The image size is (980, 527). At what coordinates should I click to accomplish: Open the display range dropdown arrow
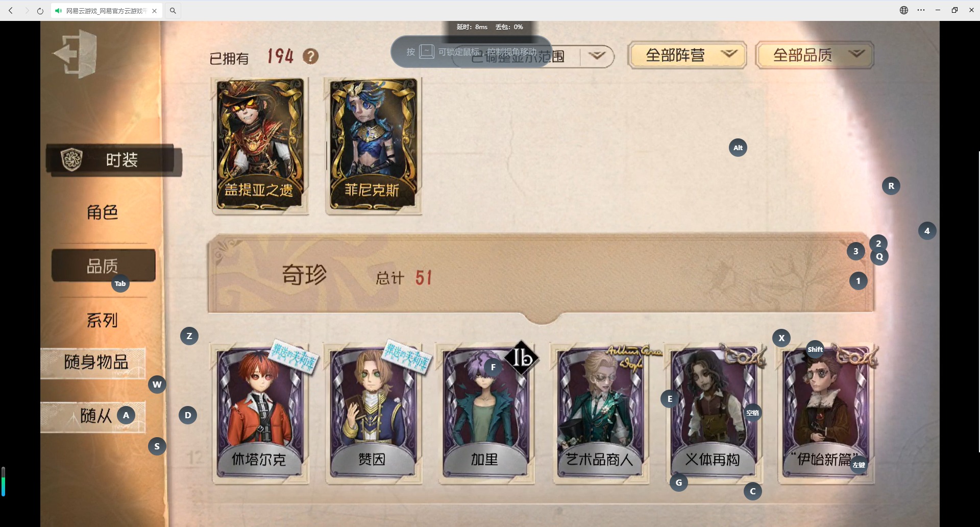pyautogui.click(x=597, y=56)
